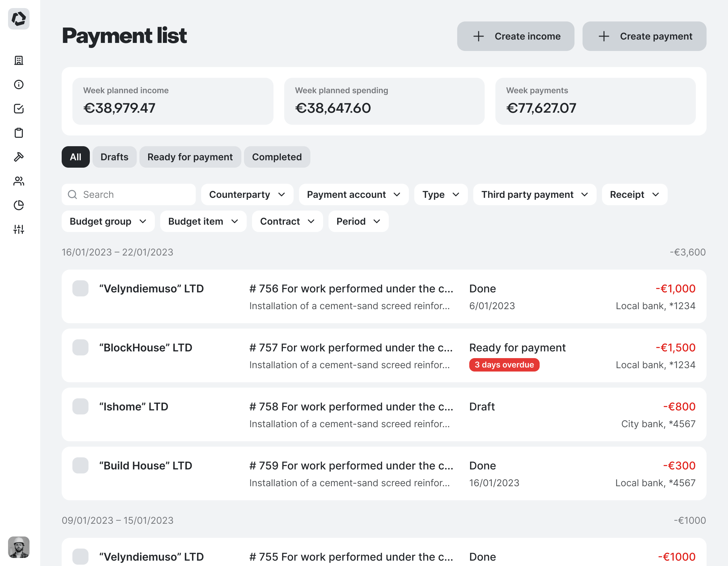Click the -€1,500 amount
This screenshot has height=566, width=728.
coord(676,348)
